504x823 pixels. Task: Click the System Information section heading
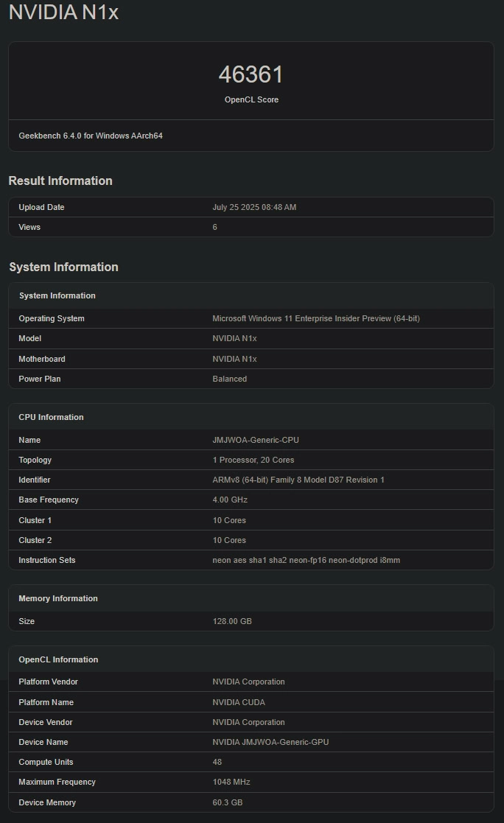[63, 267]
